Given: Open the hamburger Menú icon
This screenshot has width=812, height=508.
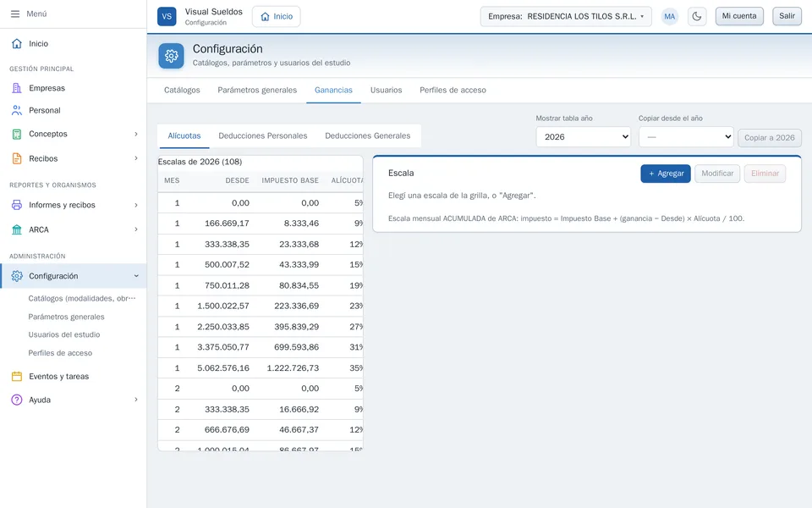Looking at the screenshot, I should pyautogui.click(x=15, y=14).
